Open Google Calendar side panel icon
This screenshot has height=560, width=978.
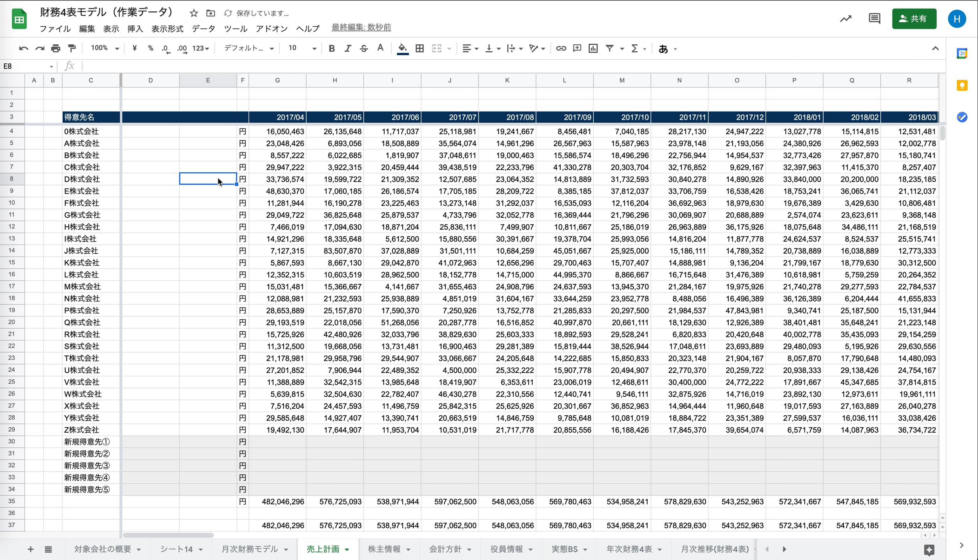(x=962, y=53)
